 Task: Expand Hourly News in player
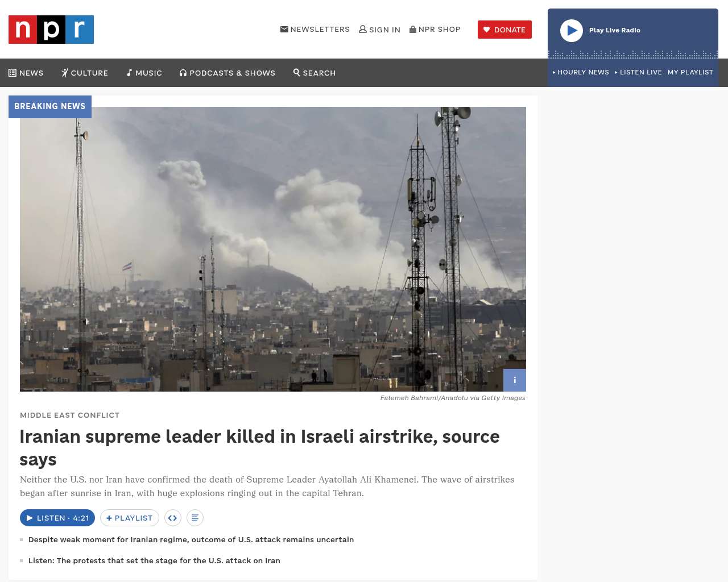[581, 72]
